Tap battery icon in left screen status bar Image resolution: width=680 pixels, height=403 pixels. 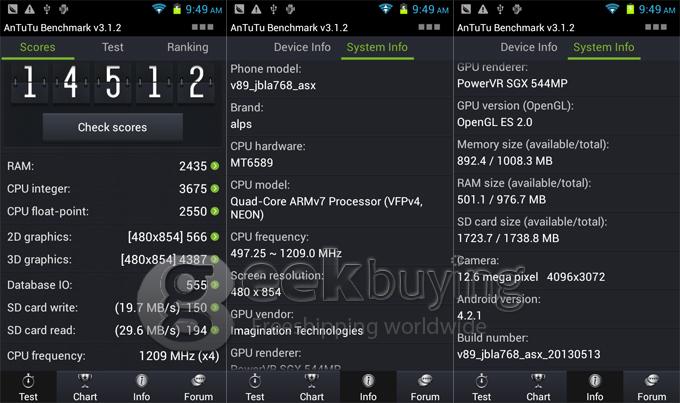(x=177, y=9)
